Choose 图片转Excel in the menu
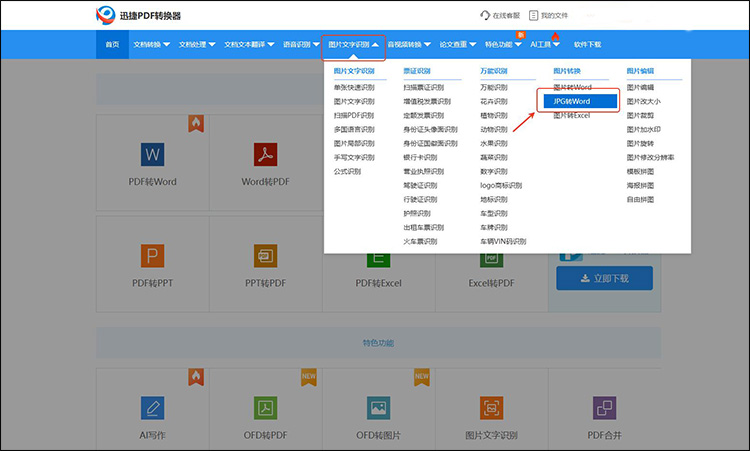The width and height of the screenshot is (750, 451). (x=572, y=115)
